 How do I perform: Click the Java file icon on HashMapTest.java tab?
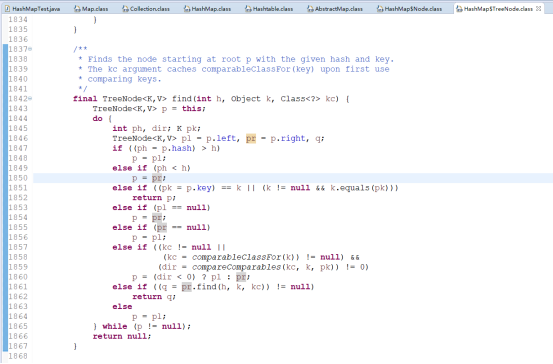8,9
